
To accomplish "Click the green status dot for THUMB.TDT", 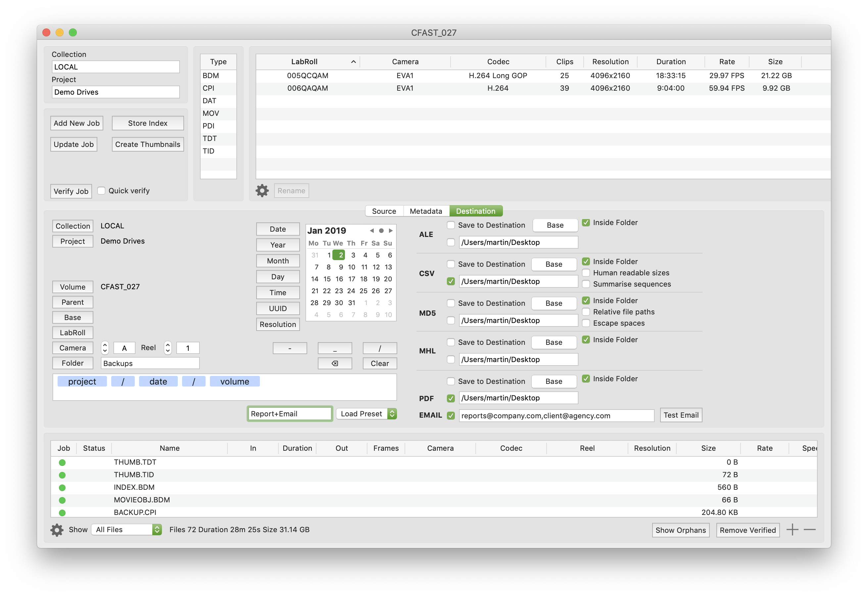I will pos(62,463).
